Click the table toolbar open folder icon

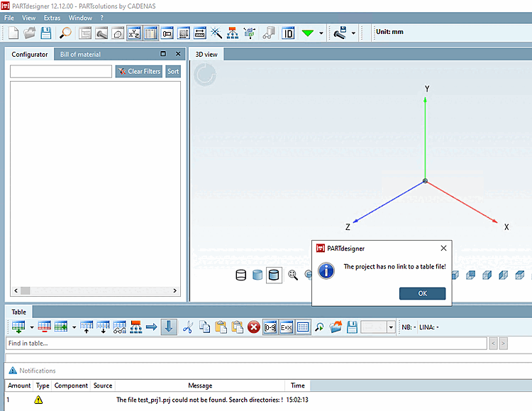point(336,327)
